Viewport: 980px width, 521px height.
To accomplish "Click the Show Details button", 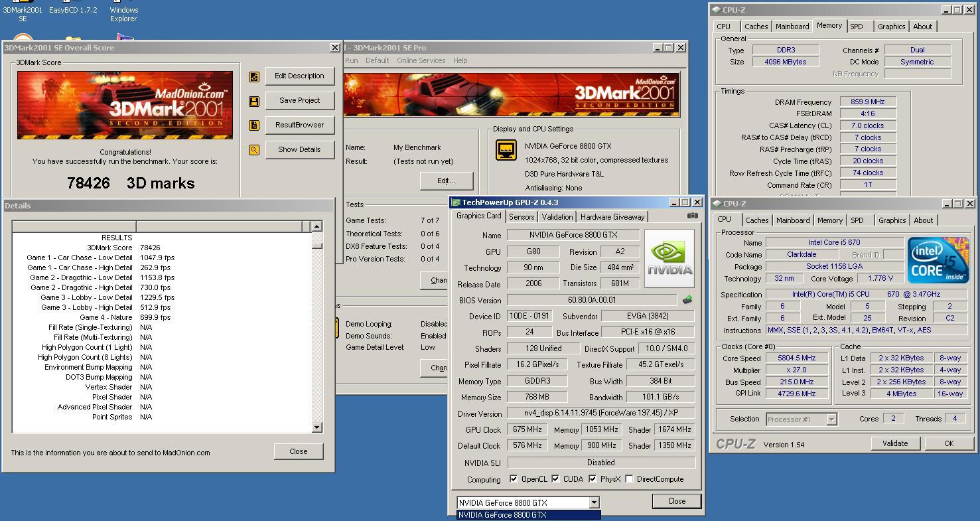I will point(299,149).
